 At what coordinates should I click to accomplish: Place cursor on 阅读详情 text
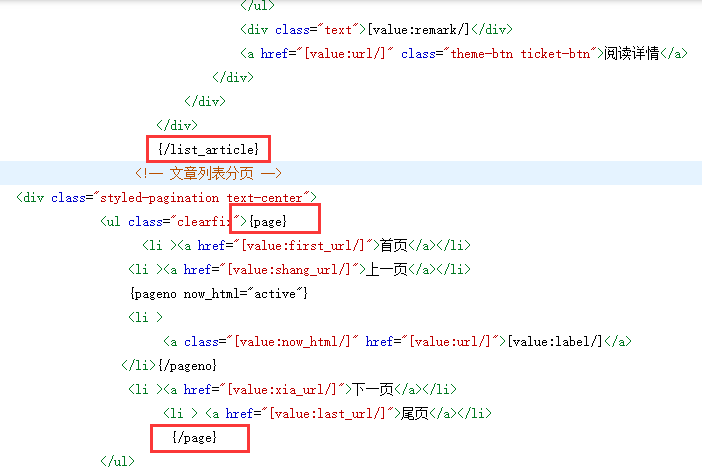coord(629,54)
